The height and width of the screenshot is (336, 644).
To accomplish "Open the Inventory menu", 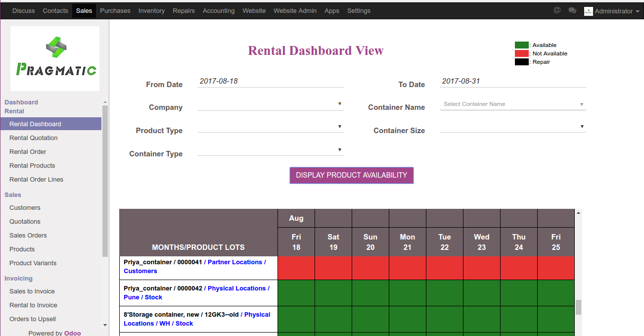I will pyautogui.click(x=151, y=10).
